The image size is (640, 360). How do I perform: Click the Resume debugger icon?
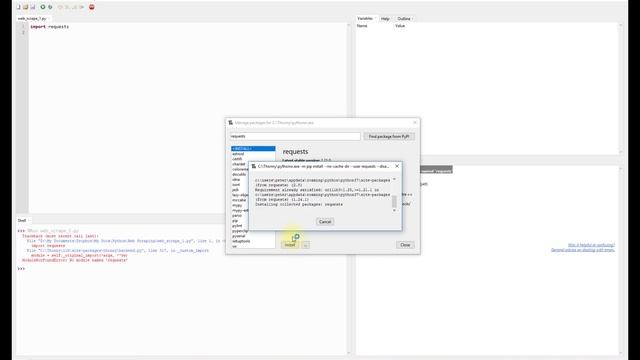coord(82,7)
